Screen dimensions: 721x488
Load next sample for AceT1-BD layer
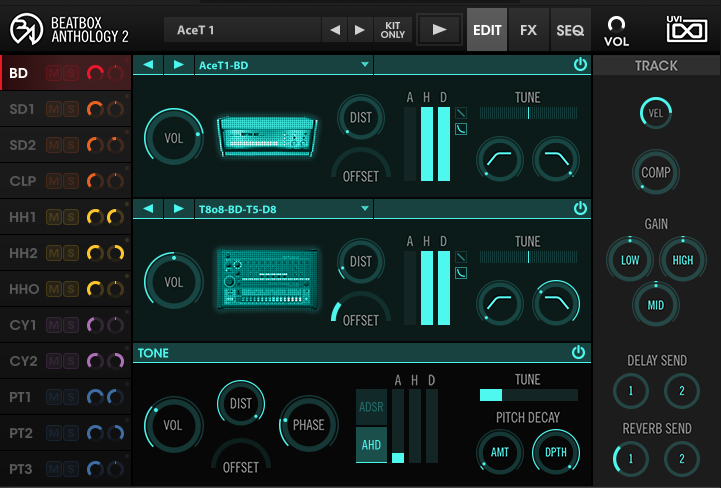[178, 65]
